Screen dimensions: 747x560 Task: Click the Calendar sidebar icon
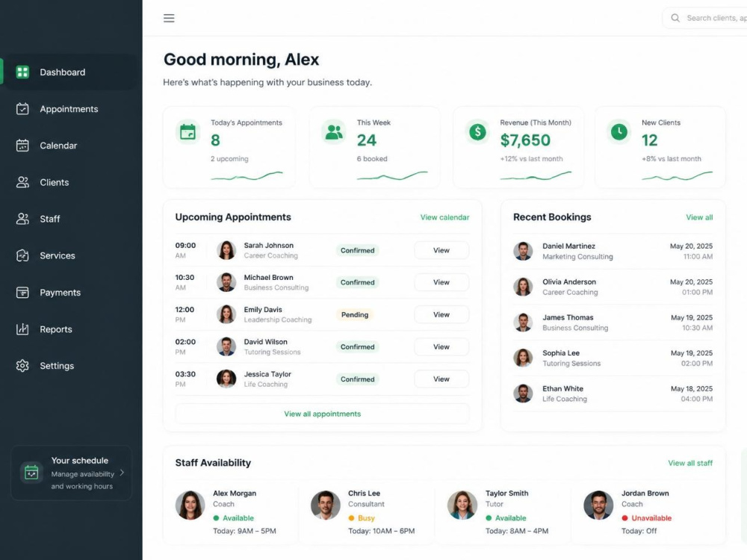click(x=22, y=146)
